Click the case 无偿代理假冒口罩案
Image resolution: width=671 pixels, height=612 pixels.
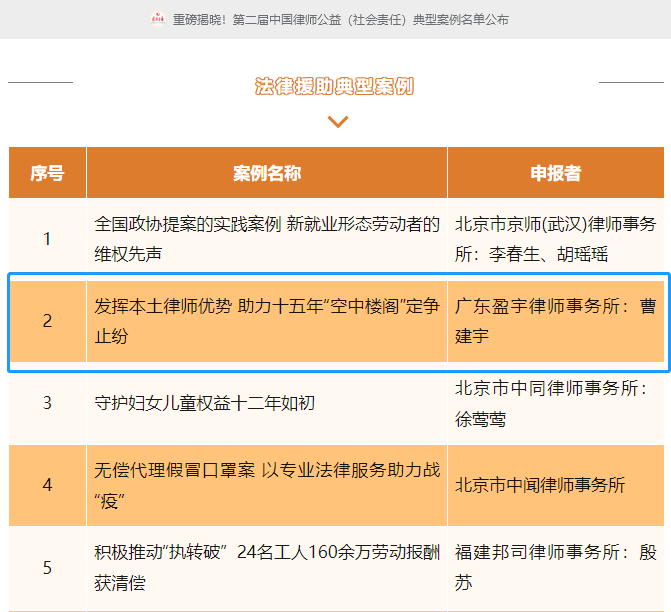tap(267, 485)
